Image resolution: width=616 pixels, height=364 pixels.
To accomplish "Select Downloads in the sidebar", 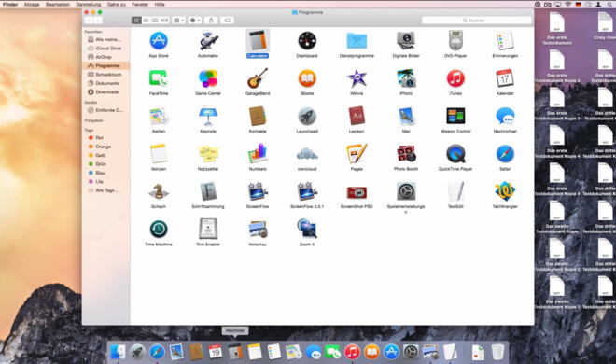I will 106,91.
